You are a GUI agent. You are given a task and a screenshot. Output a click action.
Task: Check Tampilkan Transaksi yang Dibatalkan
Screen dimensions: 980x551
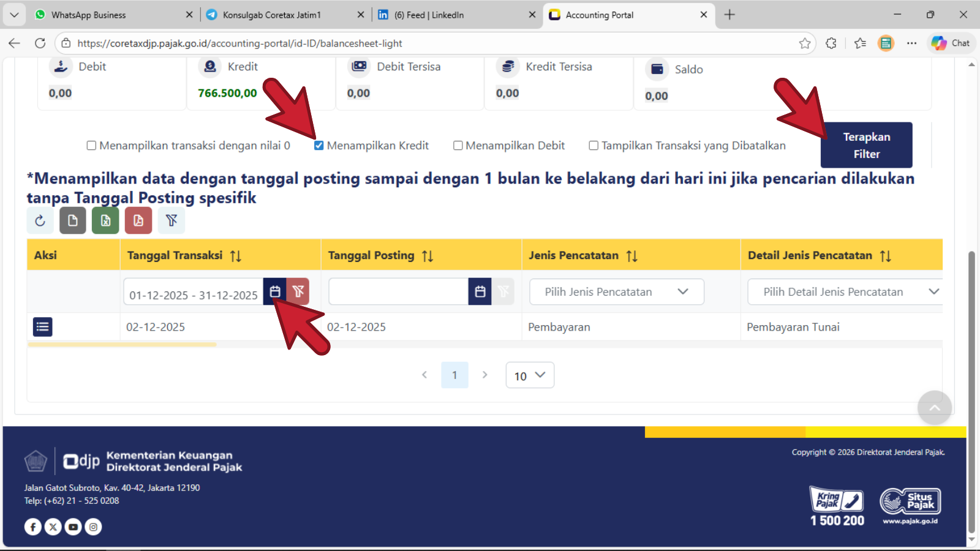tap(594, 146)
